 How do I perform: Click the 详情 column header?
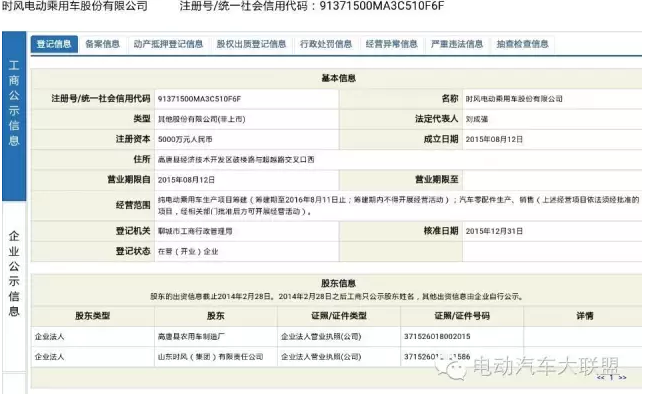(x=585, y=316)
